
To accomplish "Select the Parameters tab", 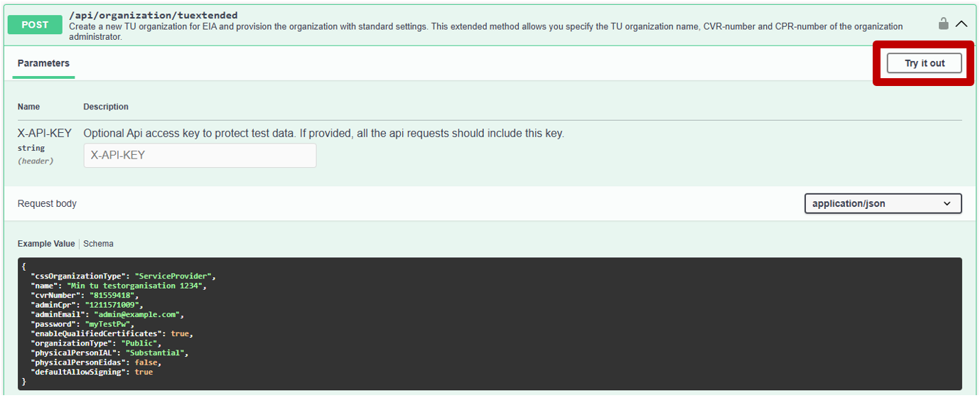I will tap(43, 63).
